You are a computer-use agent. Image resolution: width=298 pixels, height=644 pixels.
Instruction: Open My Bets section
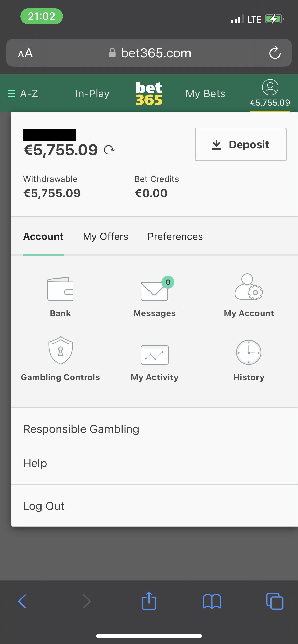click(x=205, y=94)
